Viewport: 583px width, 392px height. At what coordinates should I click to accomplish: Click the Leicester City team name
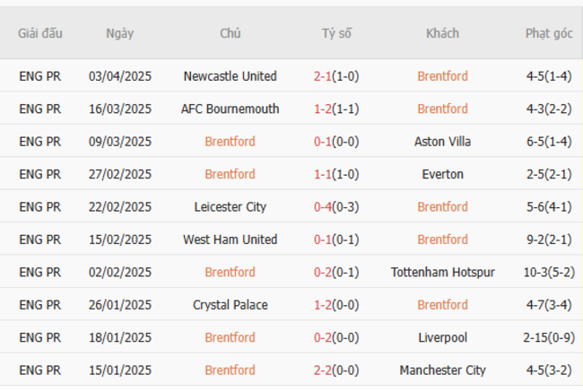point(230,206)
